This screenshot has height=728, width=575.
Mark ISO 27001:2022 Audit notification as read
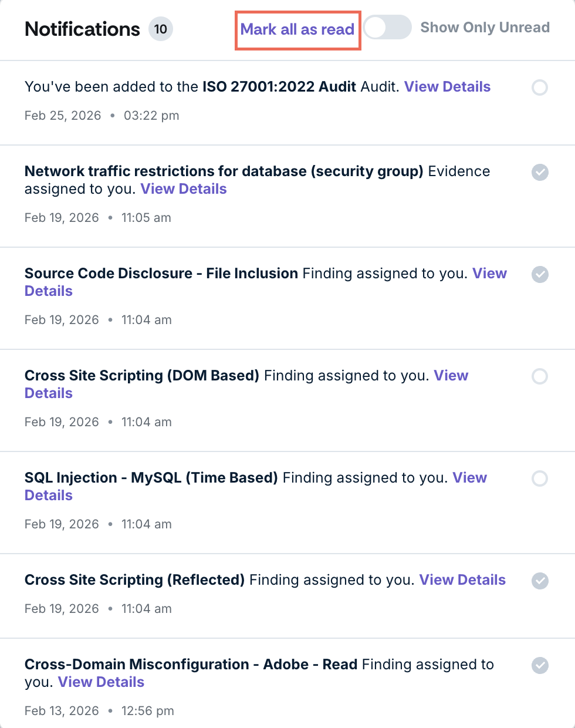(540, 87)
